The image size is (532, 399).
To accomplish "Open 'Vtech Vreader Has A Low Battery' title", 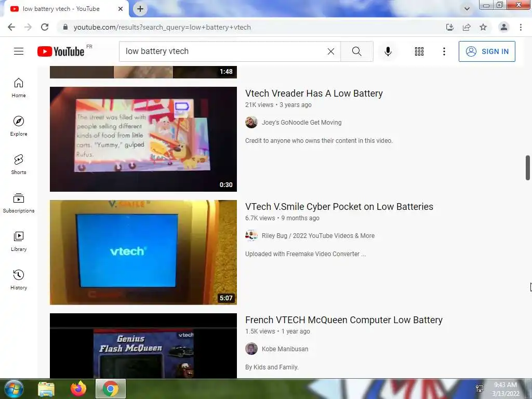I will [314, 94].
